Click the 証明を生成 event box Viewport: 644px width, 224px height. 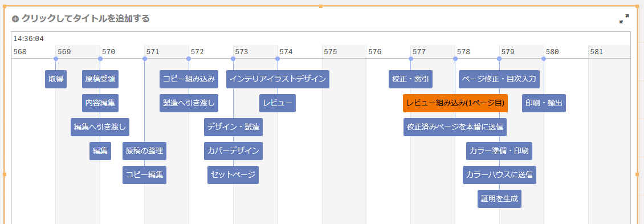[x=499, y=198]
